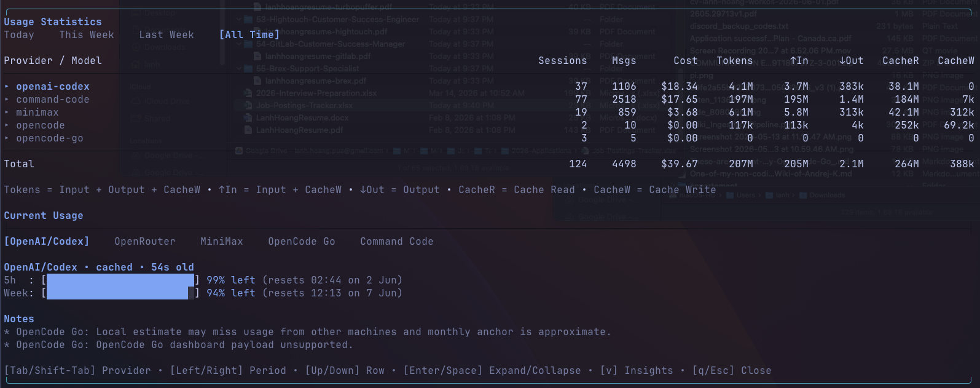Click the 2518 messages cell

(x=624, y=100)
